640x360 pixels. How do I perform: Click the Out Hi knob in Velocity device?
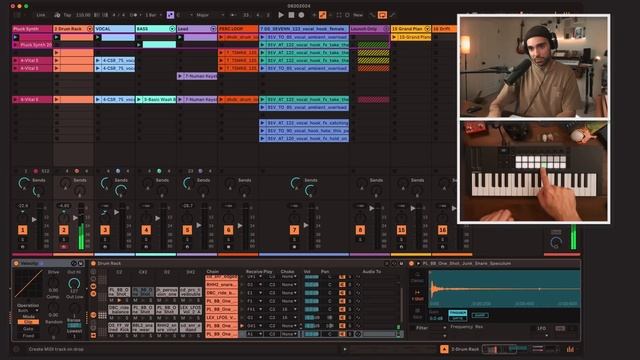click(x=74, y=283)
